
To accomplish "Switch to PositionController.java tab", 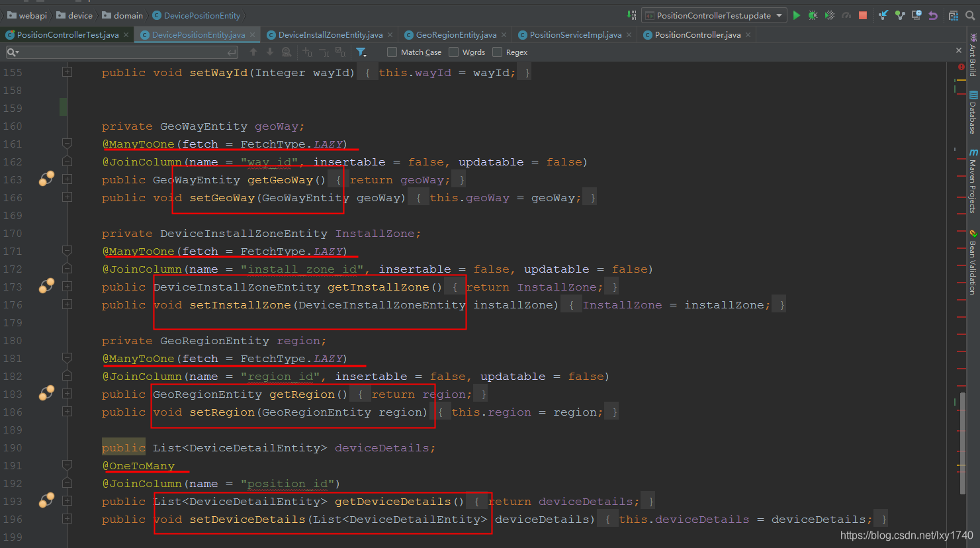I will tap(697, 34).
